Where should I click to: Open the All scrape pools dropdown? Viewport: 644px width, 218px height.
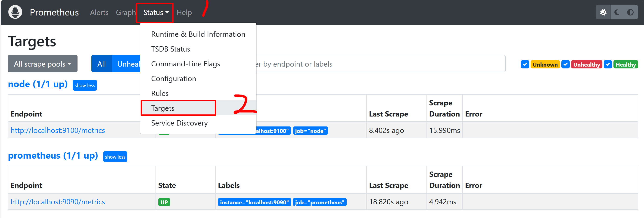(43, 64)
